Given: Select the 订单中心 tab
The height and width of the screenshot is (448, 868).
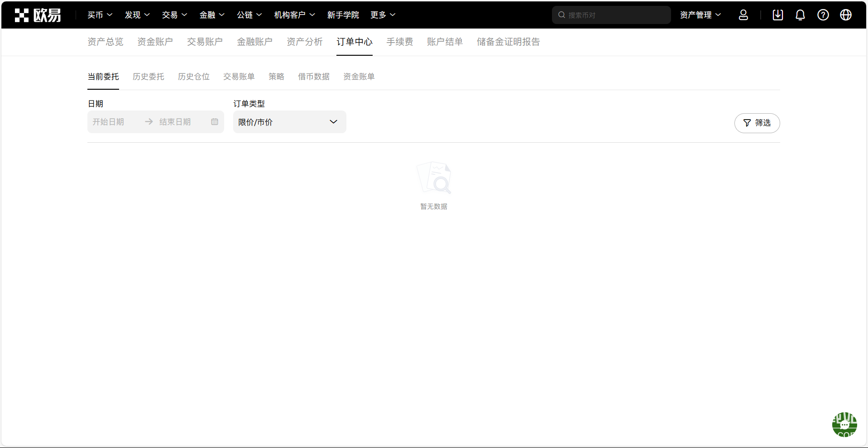Looking at the screenshot, I should point(355,42).
